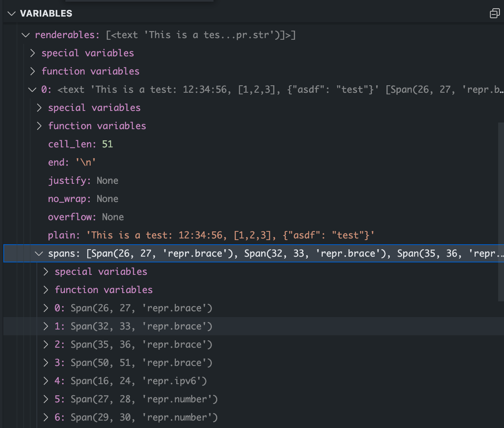Expand special variables under spans
The width and height of the screenshot is (504, 428).
[x=46, y=272]
